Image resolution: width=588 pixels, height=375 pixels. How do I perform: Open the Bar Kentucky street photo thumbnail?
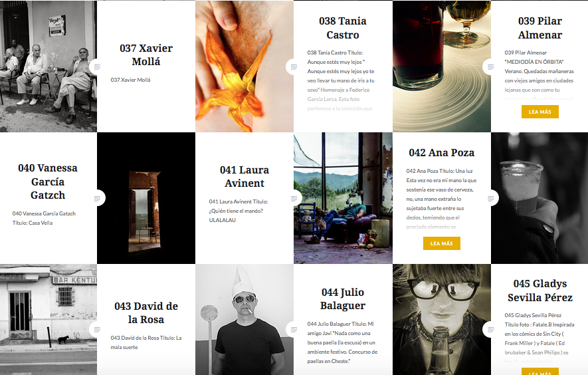pyautogui.click(x=49, y=319)
